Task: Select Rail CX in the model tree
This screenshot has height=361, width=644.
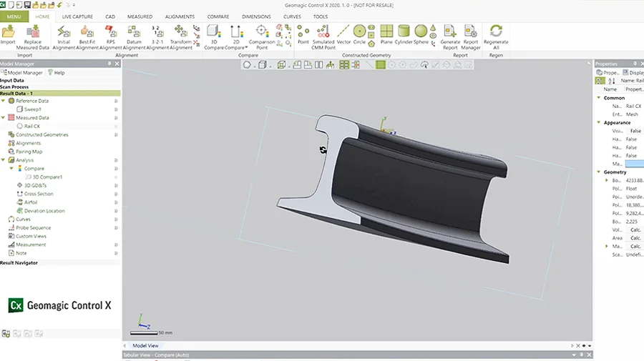Action: [32, 126]
